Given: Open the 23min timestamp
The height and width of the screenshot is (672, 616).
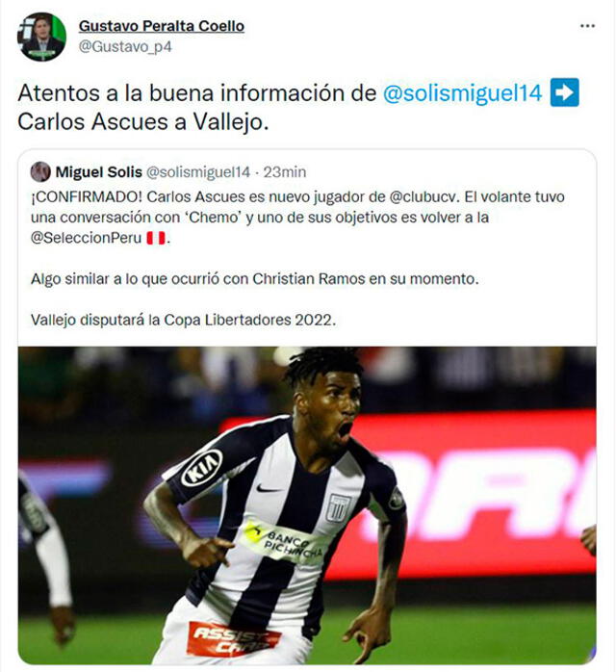Looking at the screenshot, I should point(285,172).
